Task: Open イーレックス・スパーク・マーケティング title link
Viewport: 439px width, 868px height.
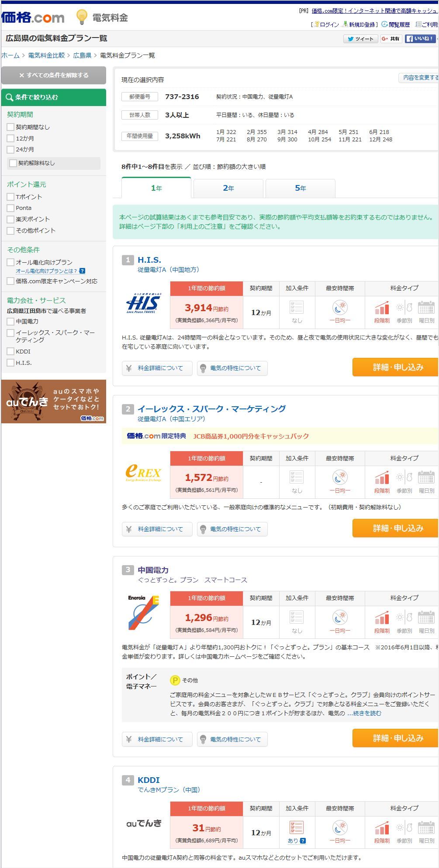Action: coord(212,409)
